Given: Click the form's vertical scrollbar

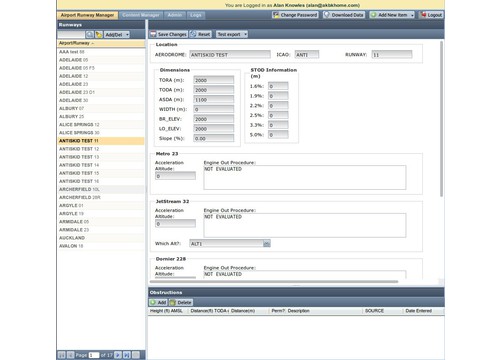Looking at the screenshot, I should [441, 119].
